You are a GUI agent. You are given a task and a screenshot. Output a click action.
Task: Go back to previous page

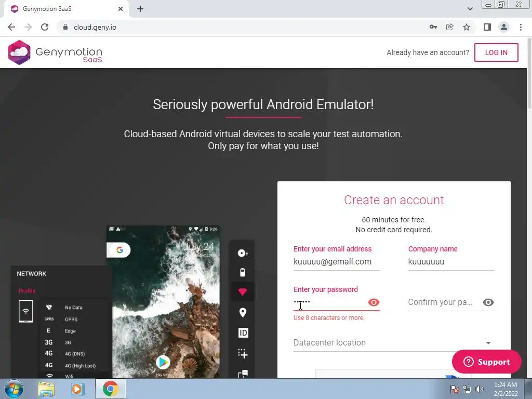coord(11,27)
